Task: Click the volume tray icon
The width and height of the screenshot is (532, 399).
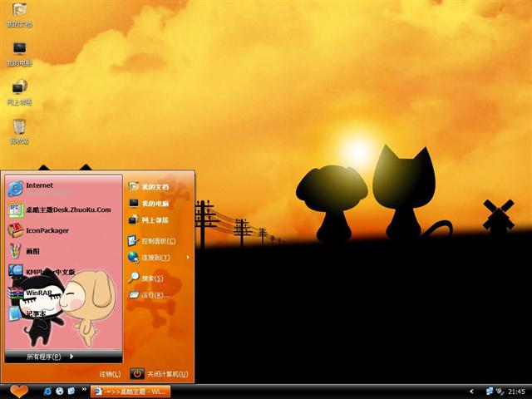Action: (x=500, y=392)
